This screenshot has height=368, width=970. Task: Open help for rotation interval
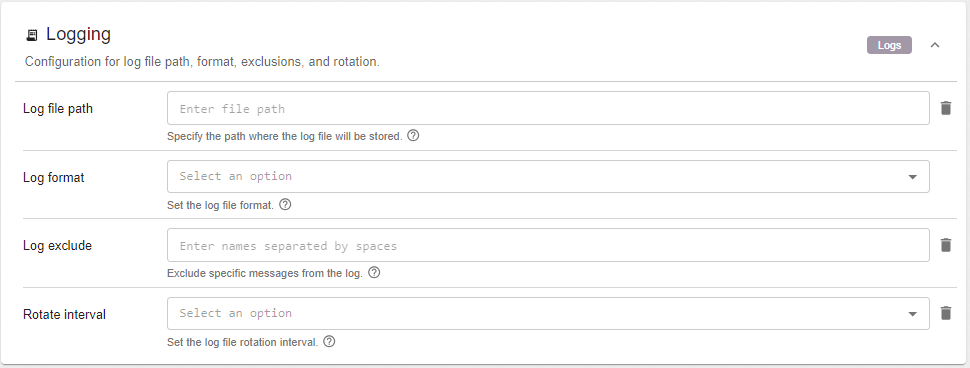coord(329,341)
